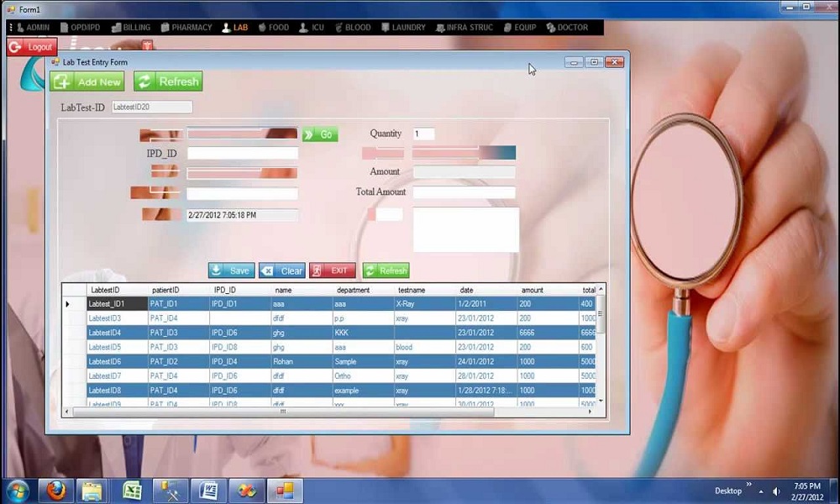Screen dimensions: 840x504
Task: Click the lower Refresh button above grid
Action: (386, 270)
